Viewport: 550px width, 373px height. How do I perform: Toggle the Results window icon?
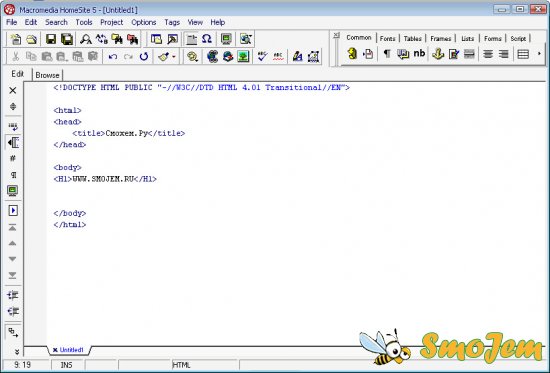pyautogui.click(x=172, y=39)
